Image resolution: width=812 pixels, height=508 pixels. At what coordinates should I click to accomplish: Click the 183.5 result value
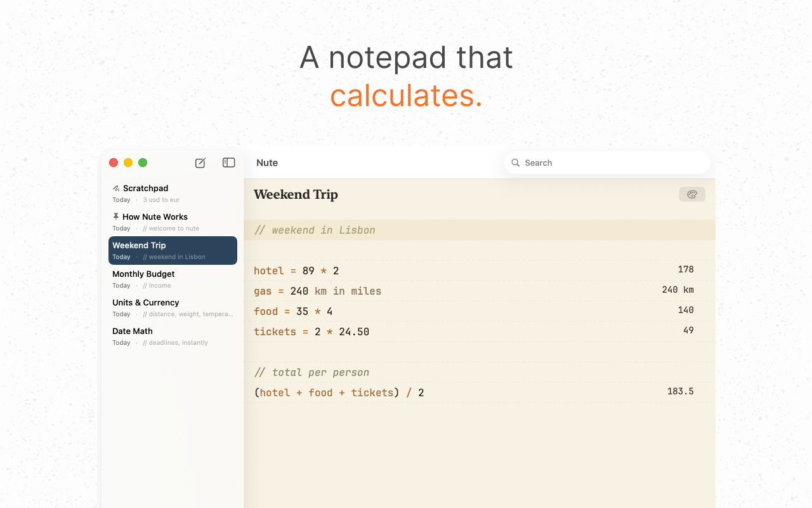(x=680, y=391)
